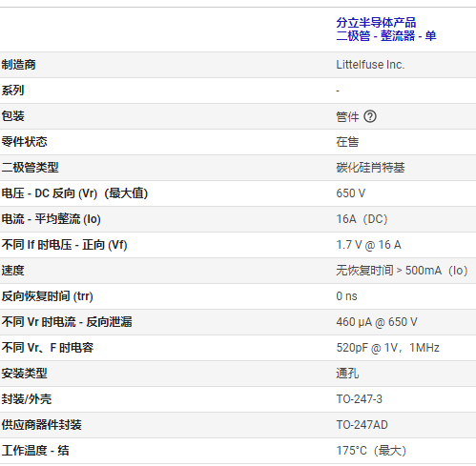Click the 16A (DC) average current value

(x=362, y=219)
